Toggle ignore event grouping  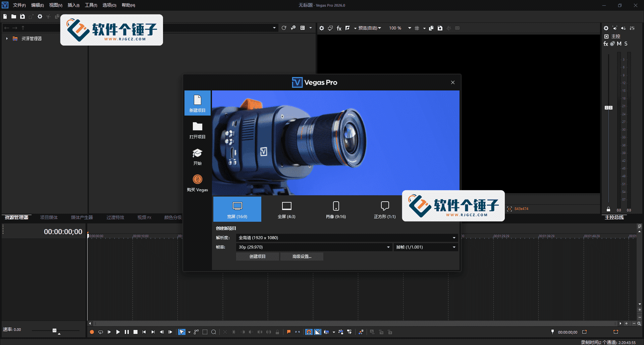point(350,332)
